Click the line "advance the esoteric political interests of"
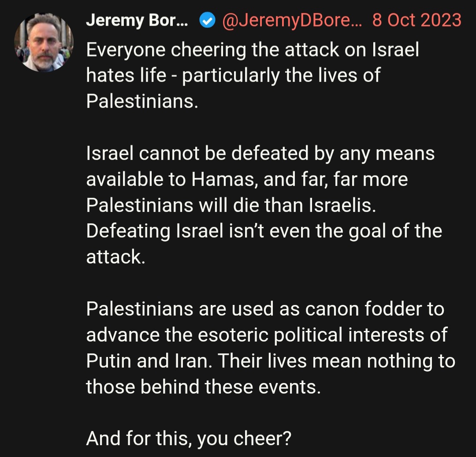The image size is (476, 457). click(x=267, y=335)
